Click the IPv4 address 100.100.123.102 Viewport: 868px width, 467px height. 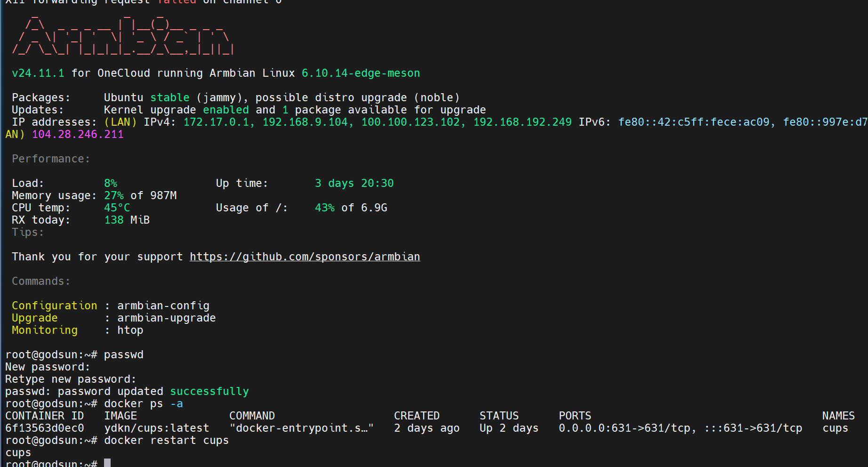[410, 122]
